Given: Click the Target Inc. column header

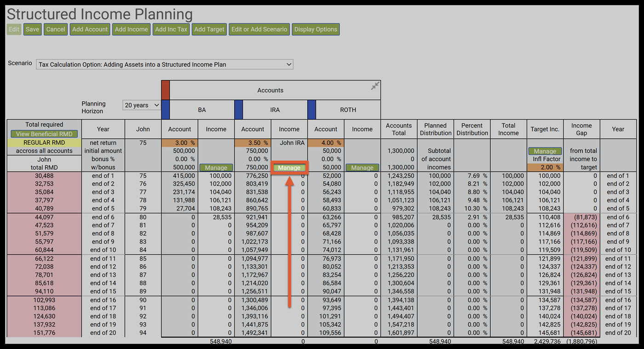Looking at the screenshot, I should (x=545, y=129).
